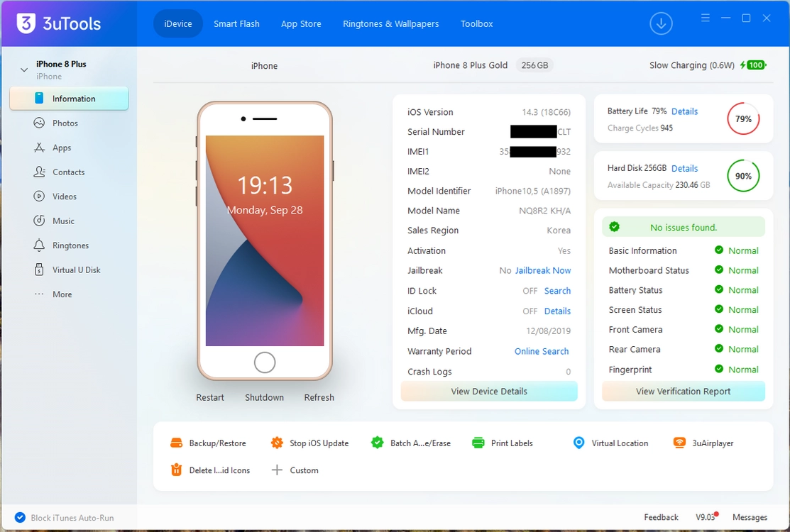The image size is (790, 532).
Task: Click the Jailbreak Now link
Action: pos(542,270)
